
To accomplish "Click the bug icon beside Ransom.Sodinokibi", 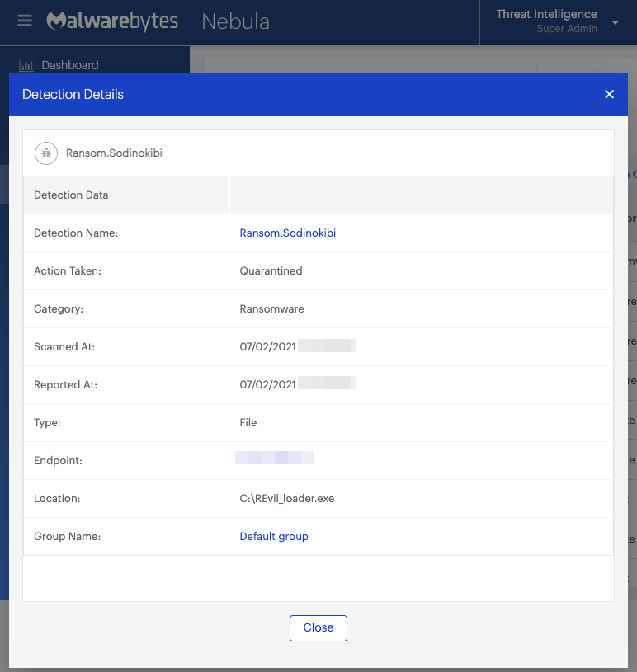I will (46, 153).
